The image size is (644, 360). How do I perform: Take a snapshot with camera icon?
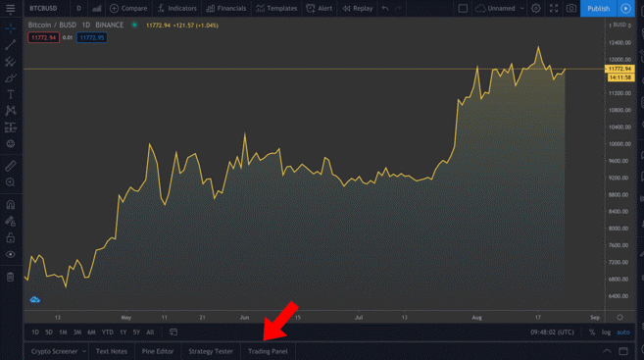(x=570, y=9)
